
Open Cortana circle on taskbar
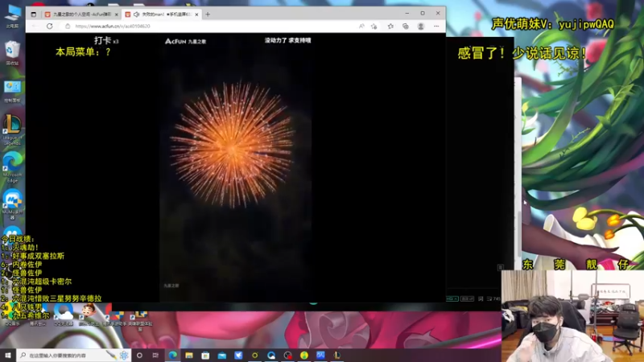[139, 355]
